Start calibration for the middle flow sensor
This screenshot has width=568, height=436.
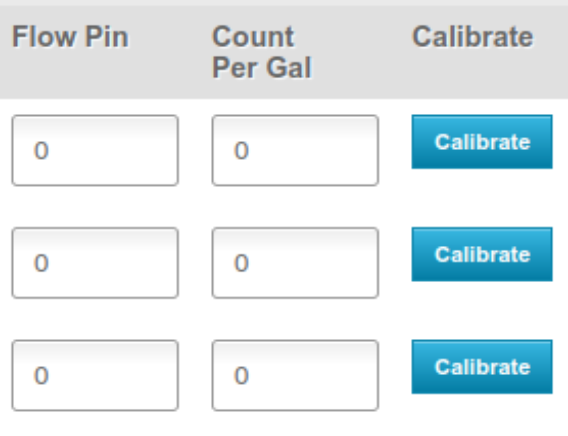(x=482, y=254)
